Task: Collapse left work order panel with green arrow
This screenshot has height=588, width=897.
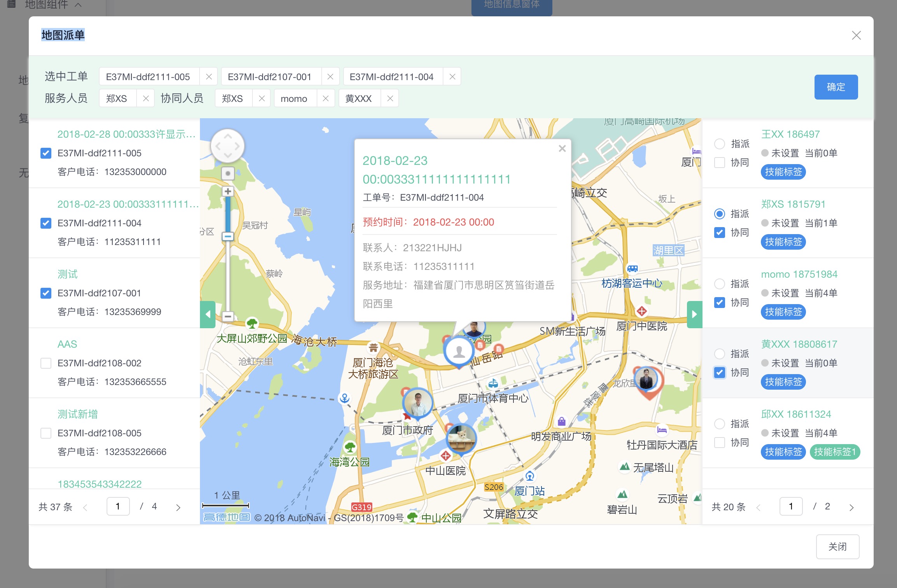Action: (208, 314)
